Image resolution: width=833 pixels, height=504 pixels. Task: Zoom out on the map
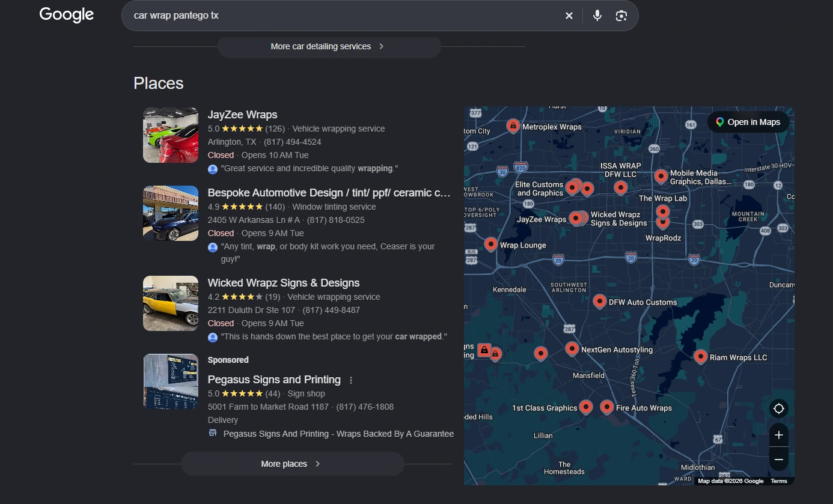779,460
